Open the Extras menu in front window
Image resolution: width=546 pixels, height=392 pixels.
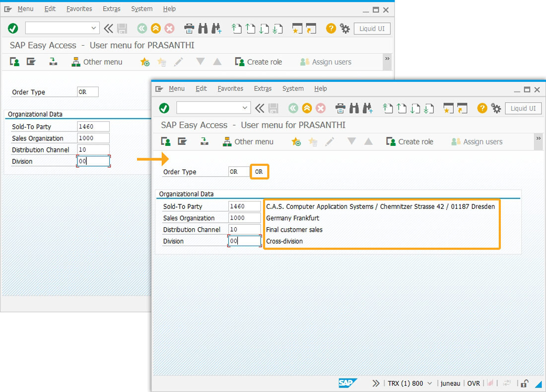coord(263,88)
